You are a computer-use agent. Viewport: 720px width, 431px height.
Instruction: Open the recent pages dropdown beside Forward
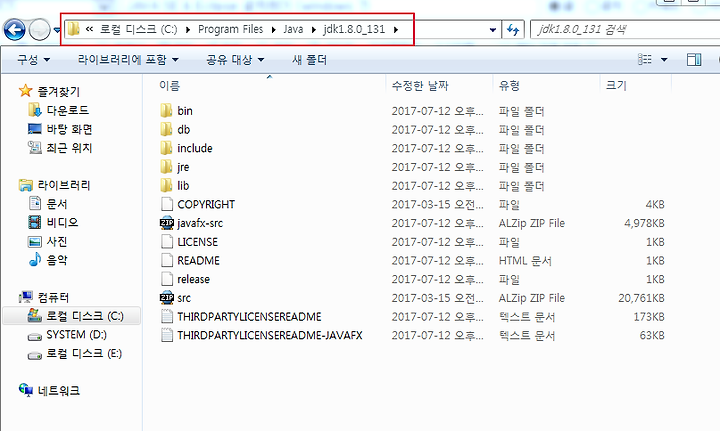click(x=57, y=30)
